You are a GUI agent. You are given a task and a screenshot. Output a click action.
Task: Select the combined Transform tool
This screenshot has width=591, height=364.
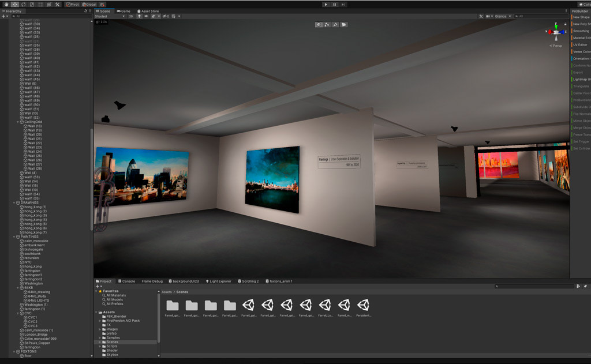pos(49,5)
